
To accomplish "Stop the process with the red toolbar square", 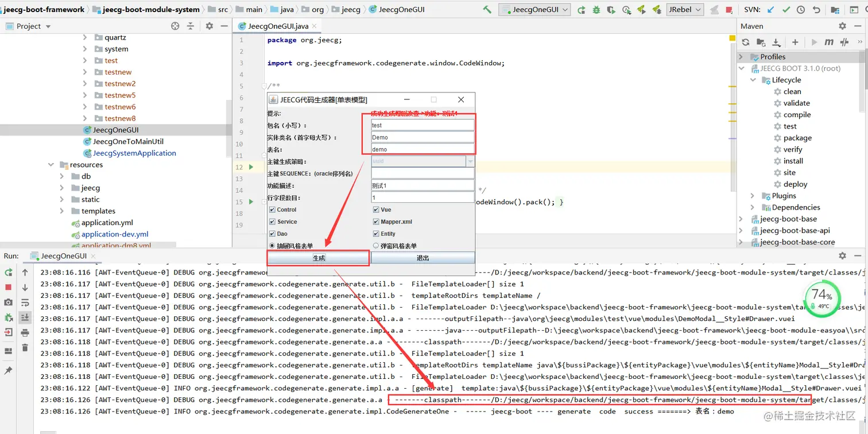I will (729, 10).
